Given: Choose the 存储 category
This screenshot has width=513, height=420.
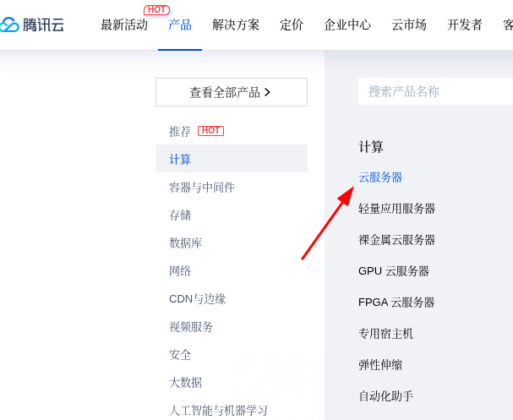Looking at the screenshot, I should [x=180, y=215].
